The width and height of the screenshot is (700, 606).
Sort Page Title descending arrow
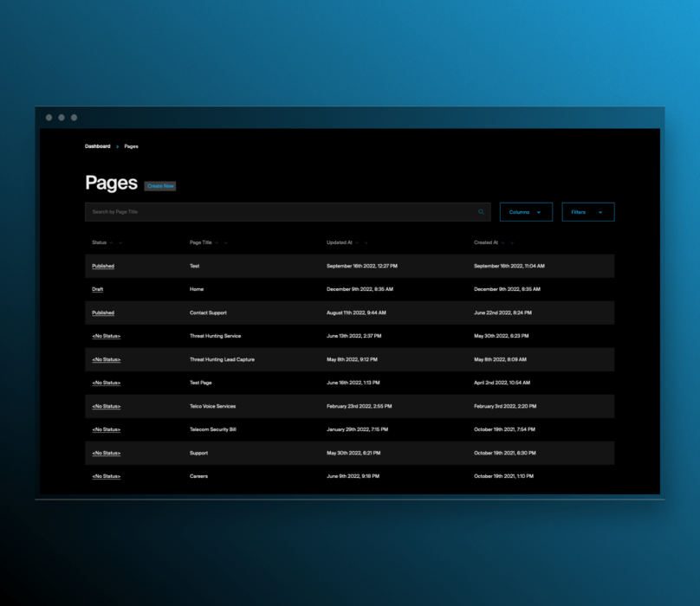pyautogui.click(x=225, y=242)
